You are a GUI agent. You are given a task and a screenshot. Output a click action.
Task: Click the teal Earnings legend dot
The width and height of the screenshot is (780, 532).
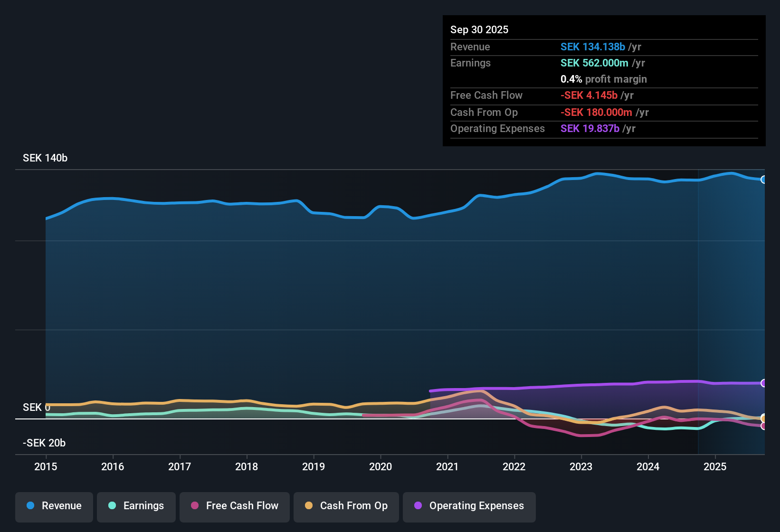tap(113, 506)
